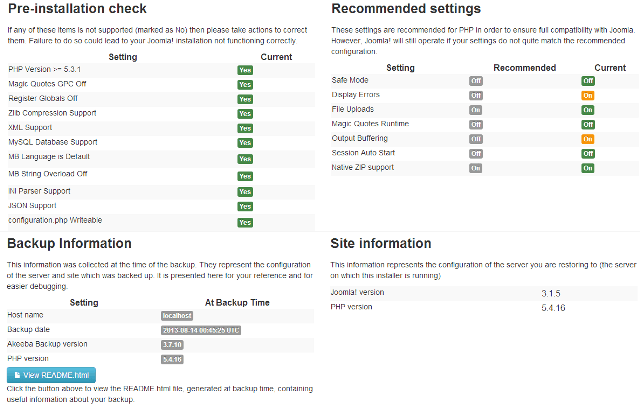Click the Yes badge for MySQL Database Support
Image resolution: width=640 pixels, height=405 pixels.
coord(245,142)
